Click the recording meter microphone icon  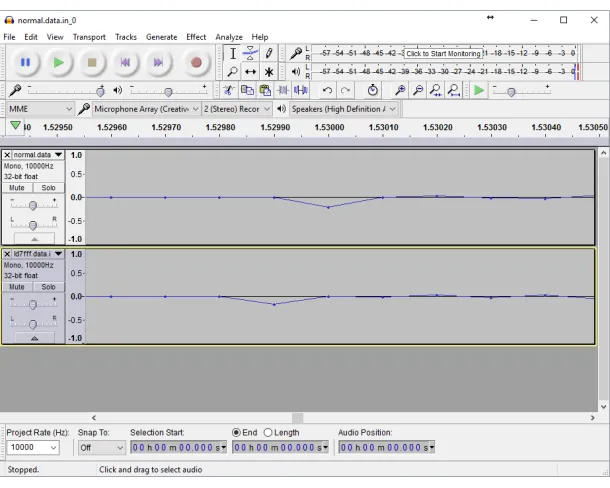pyautogui.click(x=296, y=53)
